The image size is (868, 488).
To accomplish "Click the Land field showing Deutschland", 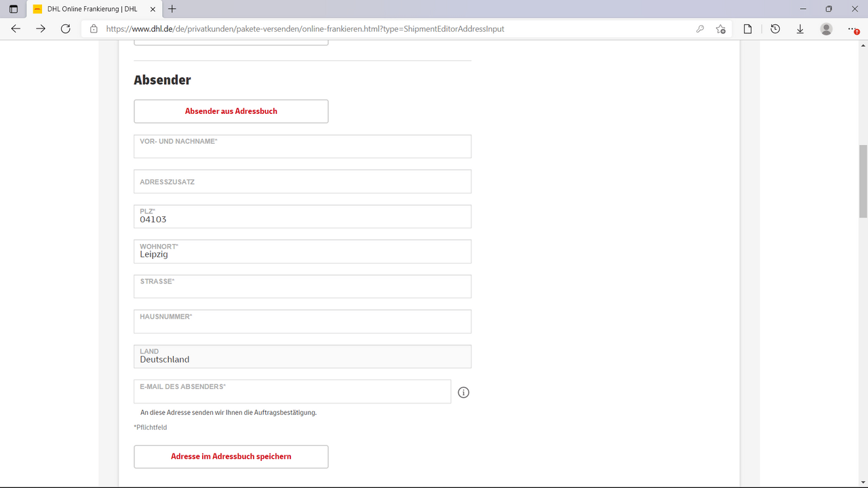I will click(302, 357).
